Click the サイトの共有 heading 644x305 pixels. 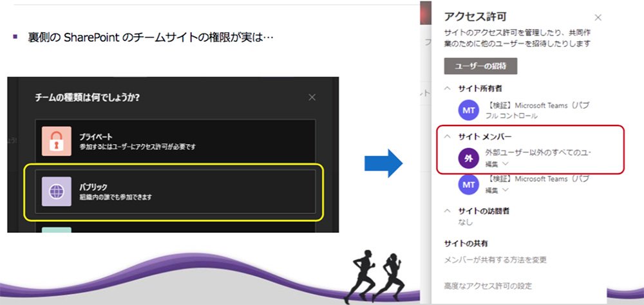point(466,243)
